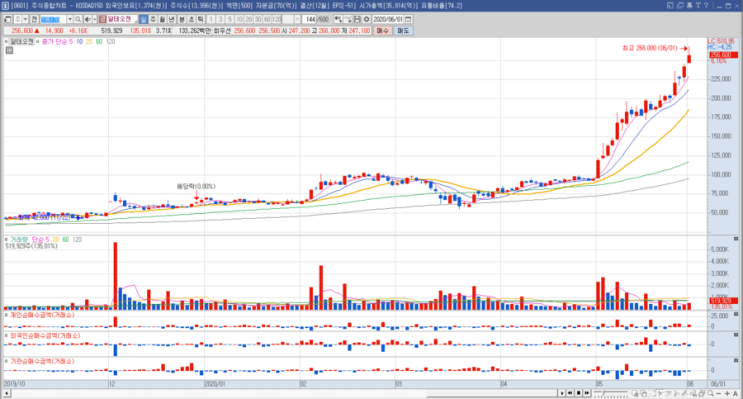Open dropdown arrow next to speaker icon

[x=94, y=19]
